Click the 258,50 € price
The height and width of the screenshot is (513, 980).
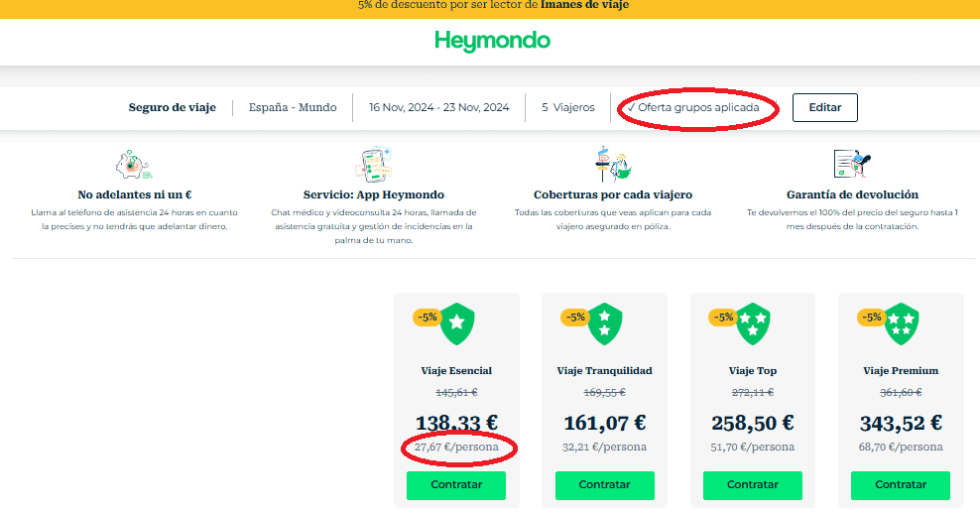pos(753,423)
